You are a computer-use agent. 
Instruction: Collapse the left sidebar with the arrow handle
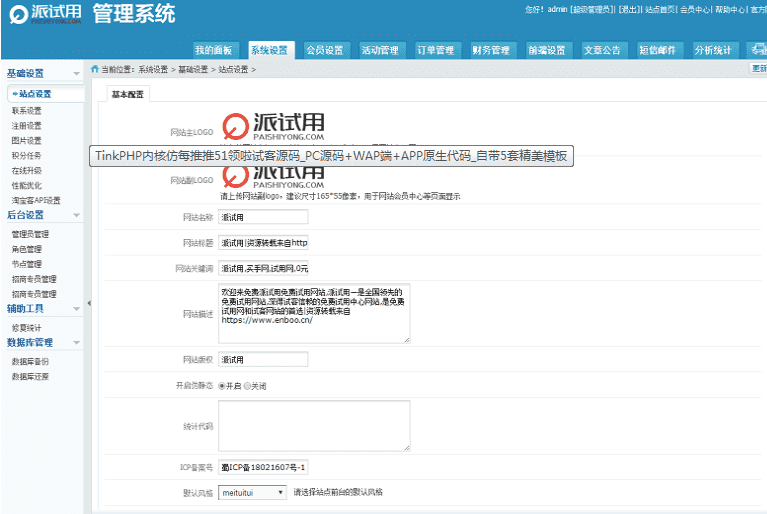(x=89, y=303)
